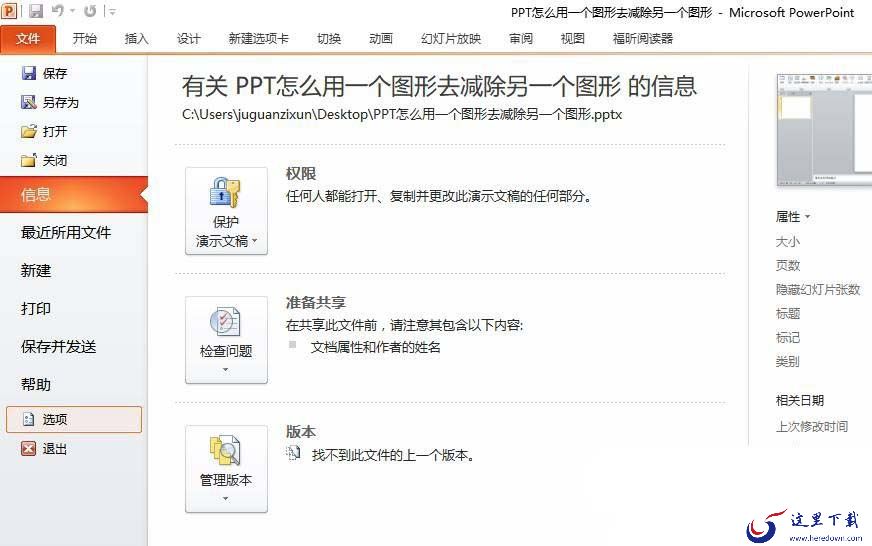
Task: Click the document icon beside 找不到此文件的上一个版本
Action: (x=293, y=454)
